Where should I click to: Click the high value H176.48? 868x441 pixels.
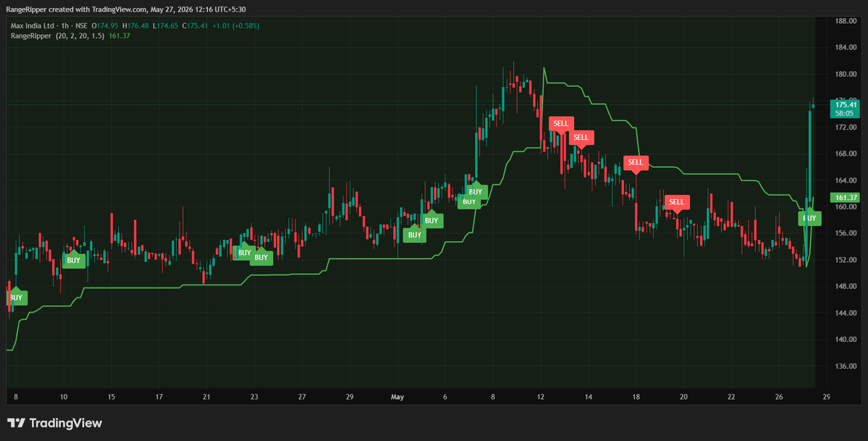pyautogui.click(x=136, y=26)
